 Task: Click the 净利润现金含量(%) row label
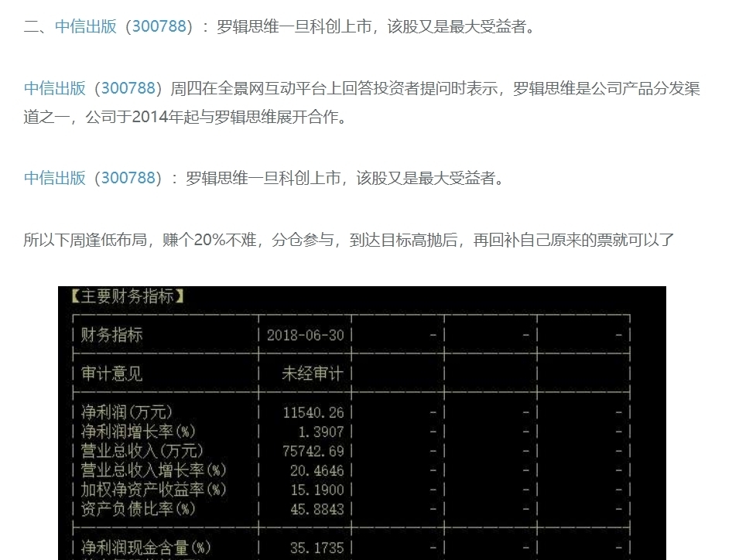[145, 548]
